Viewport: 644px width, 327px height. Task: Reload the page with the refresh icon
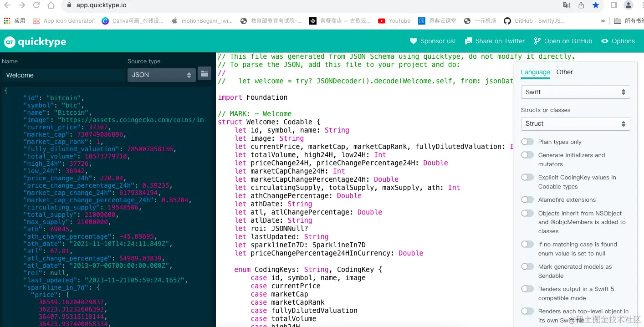pos(36,5)
